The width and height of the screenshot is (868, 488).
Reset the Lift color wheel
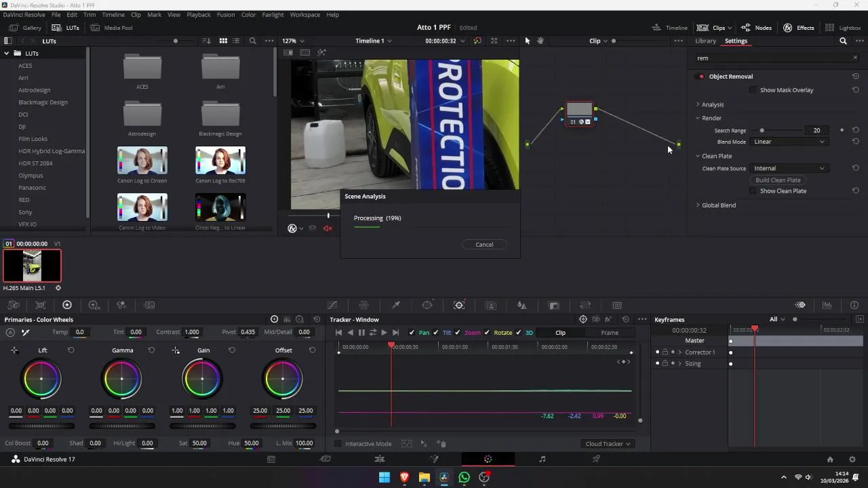pyautogui.click(x=71, y=350)
